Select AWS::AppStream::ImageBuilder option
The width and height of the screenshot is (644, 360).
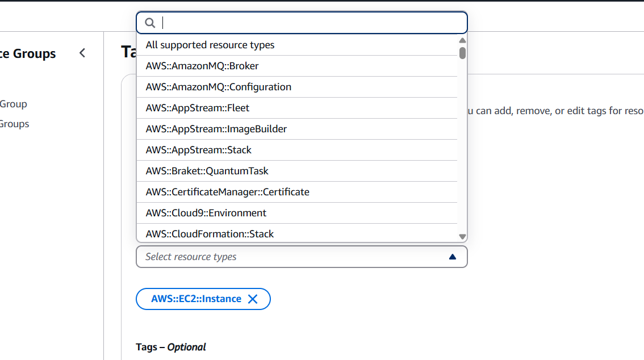(296, 129)
